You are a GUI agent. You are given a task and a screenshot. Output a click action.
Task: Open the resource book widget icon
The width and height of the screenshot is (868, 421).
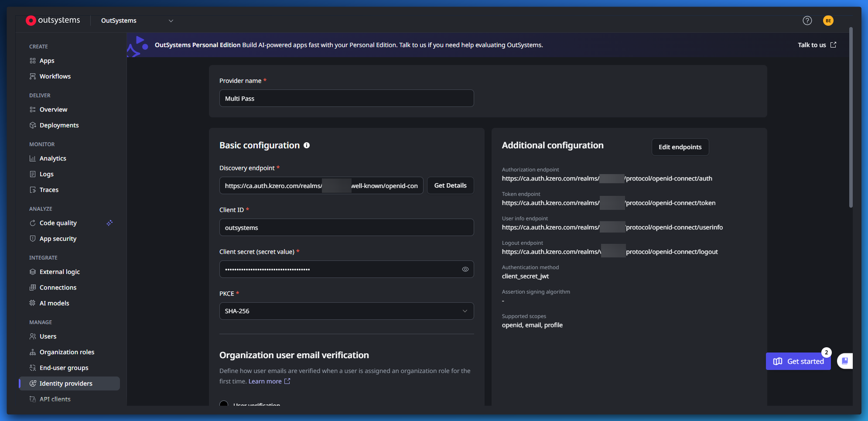click(844, 361)
